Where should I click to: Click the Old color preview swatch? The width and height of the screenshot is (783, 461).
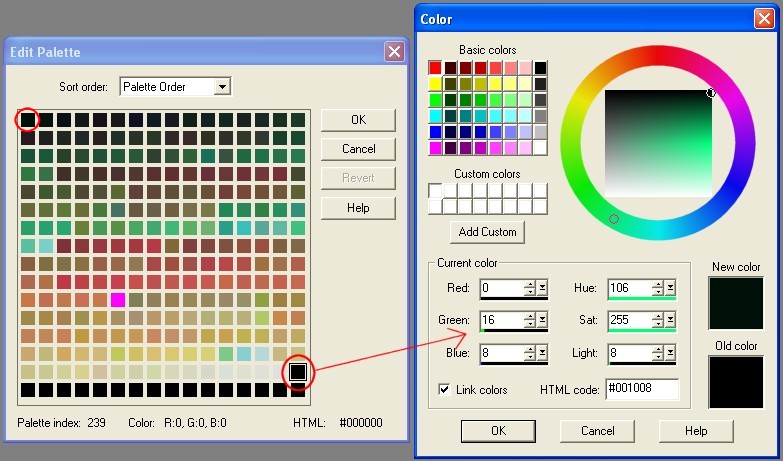pos(736,382)
